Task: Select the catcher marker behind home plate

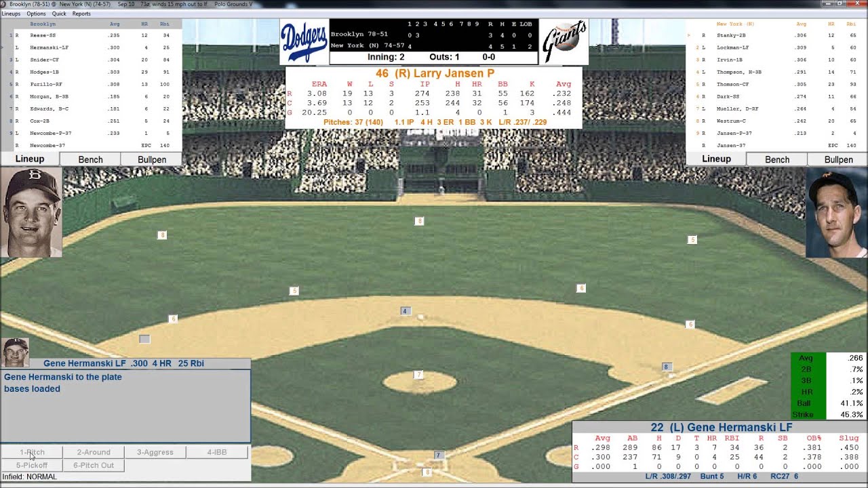Action: pyautogui.click(x=427, y=472)
